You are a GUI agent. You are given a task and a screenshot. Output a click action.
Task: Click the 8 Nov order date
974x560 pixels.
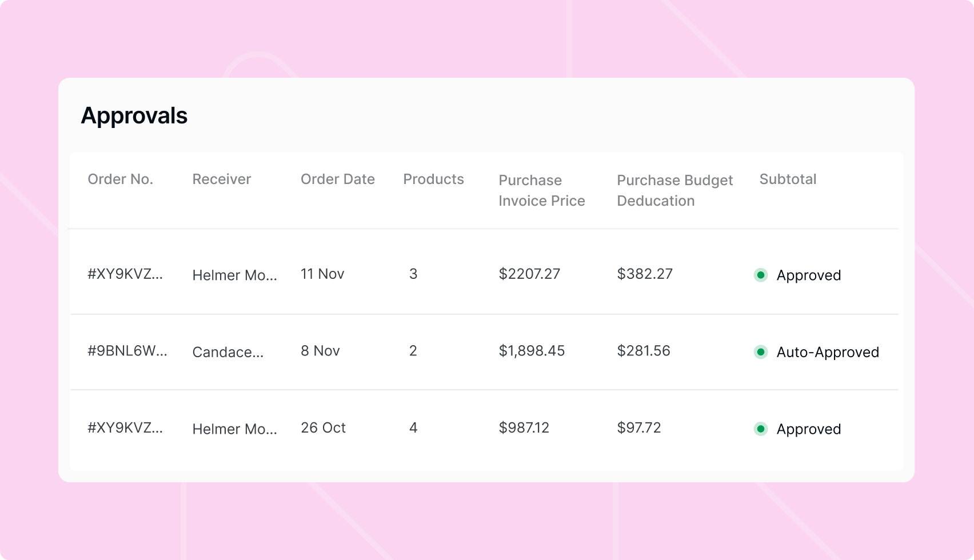[x=320, y=351]
